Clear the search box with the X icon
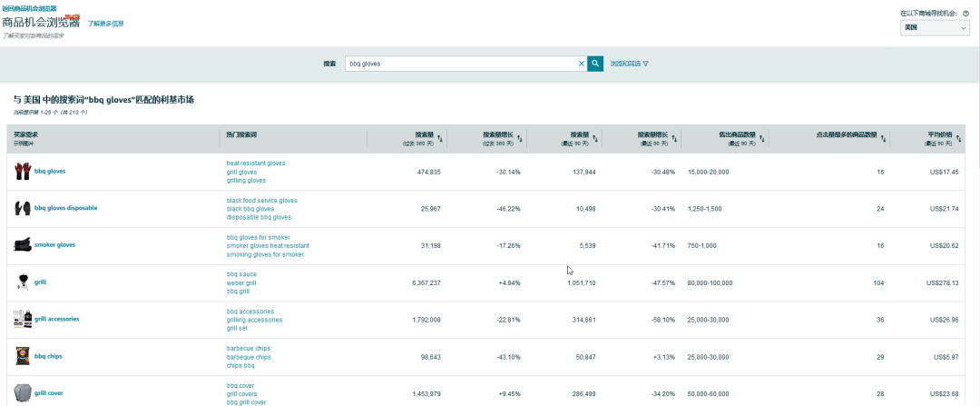The width and height of the screenshot is (980, 406). tap(582, 64)
